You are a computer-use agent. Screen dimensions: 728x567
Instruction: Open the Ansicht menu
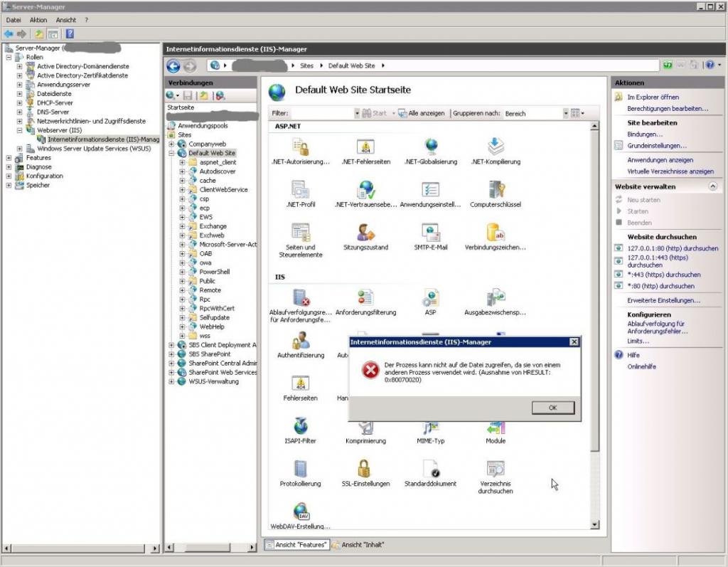tap(66, 20)
